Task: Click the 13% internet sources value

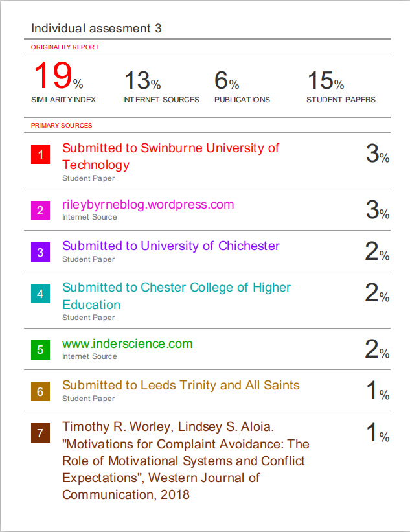Action: [x=142, y=81]
